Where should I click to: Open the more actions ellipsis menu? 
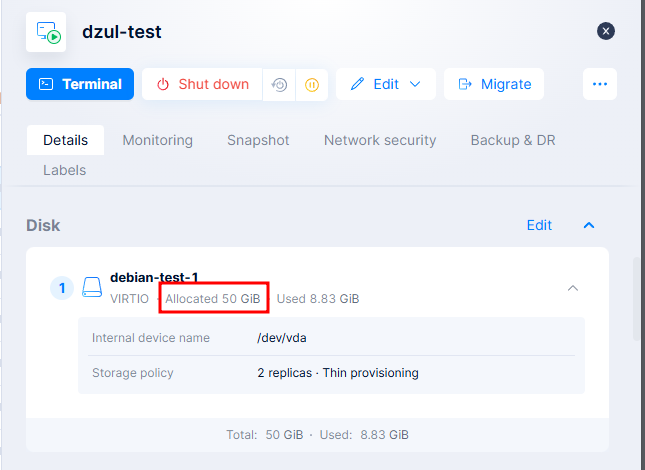[x=600, y=85]
